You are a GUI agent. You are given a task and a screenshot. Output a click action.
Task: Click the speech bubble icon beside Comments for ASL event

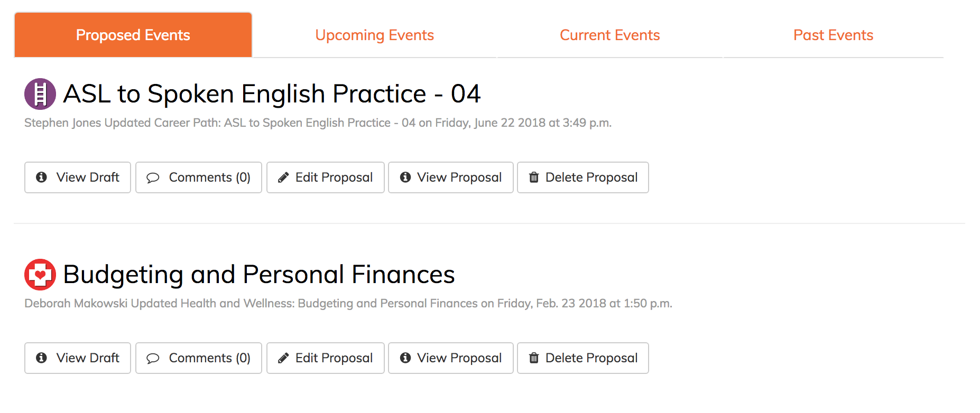153,177
